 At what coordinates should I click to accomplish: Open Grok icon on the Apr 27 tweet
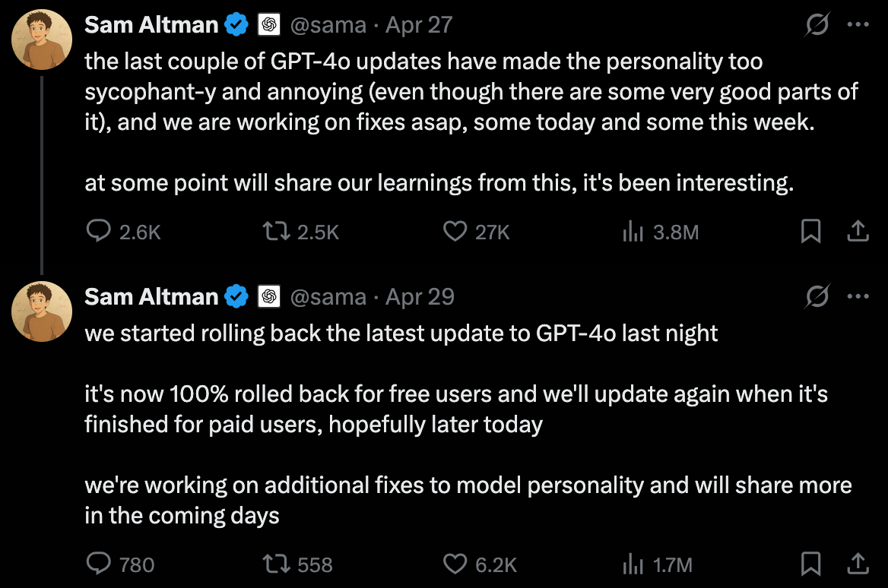click(817, 24)
